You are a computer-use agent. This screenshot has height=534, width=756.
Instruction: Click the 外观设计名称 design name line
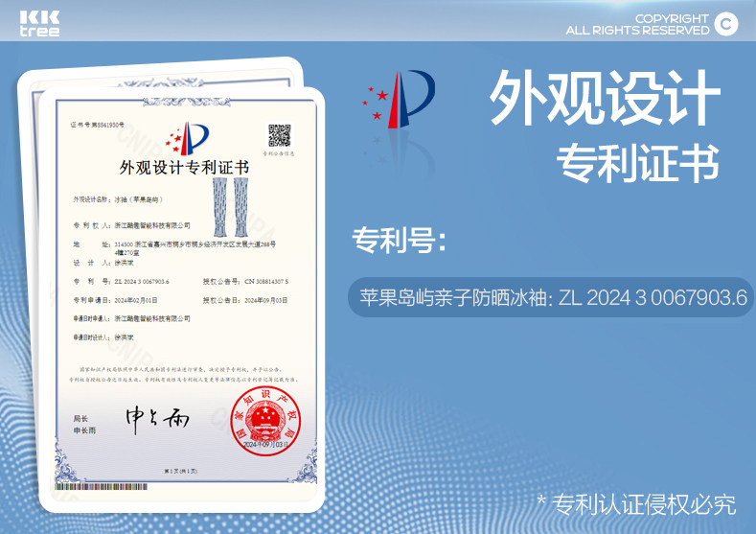pos(119,199)
